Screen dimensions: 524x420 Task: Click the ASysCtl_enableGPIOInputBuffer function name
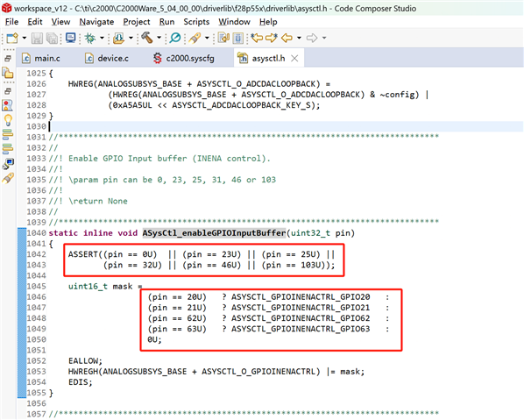(214, 232)
